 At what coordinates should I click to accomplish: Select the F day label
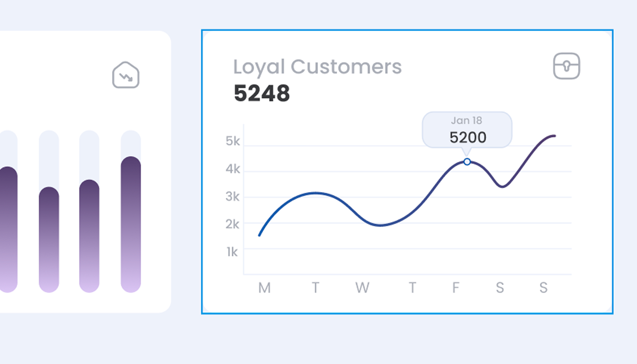pyautogui.click(x=456, y=288)
